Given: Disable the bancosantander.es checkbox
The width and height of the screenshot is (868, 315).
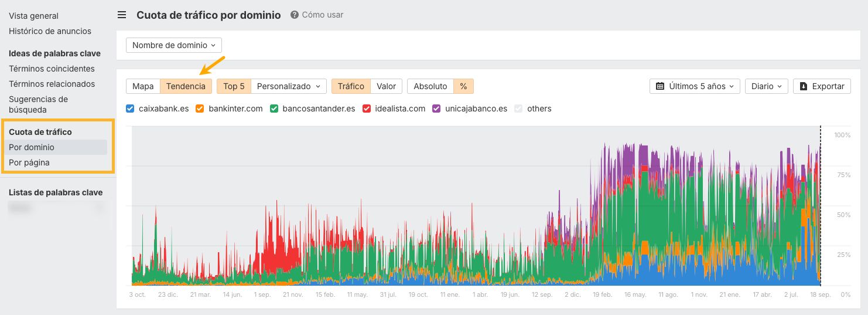Looking at the screenshot, I should pyautogui.click(x=274, y=109).
